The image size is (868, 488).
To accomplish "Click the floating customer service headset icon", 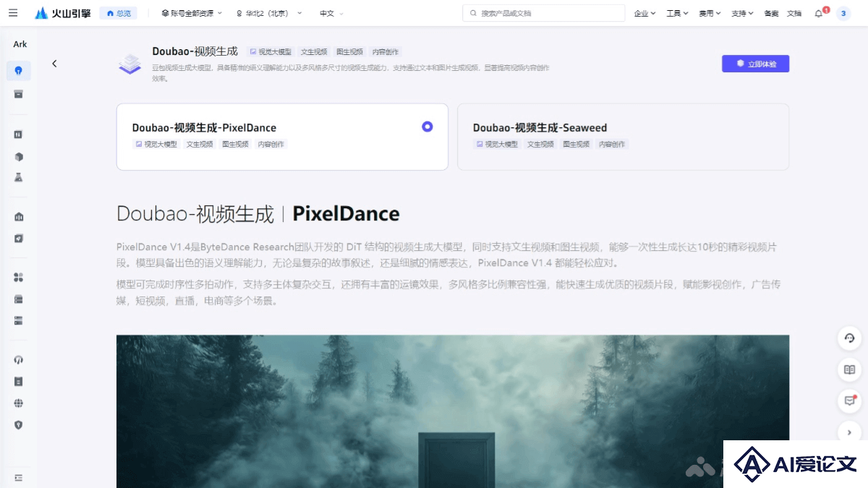I will 850,338.
